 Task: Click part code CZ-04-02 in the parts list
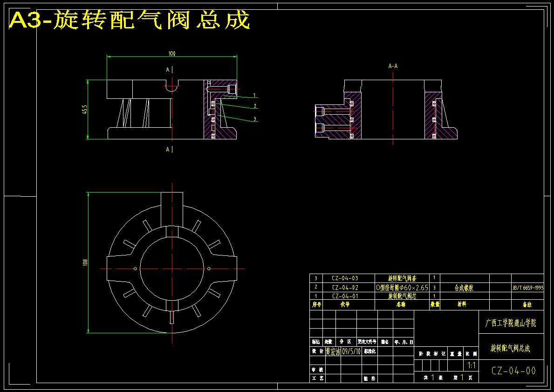[345, 288]
